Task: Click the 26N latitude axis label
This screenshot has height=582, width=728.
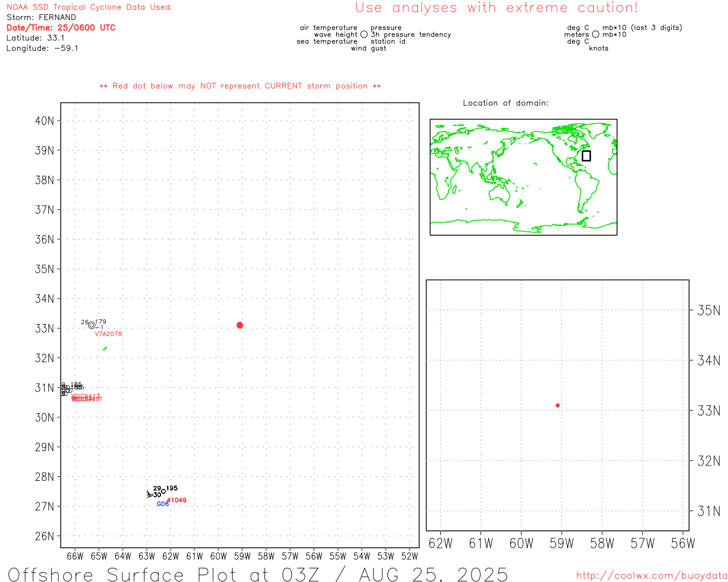Action: click(x=44, y=536)
